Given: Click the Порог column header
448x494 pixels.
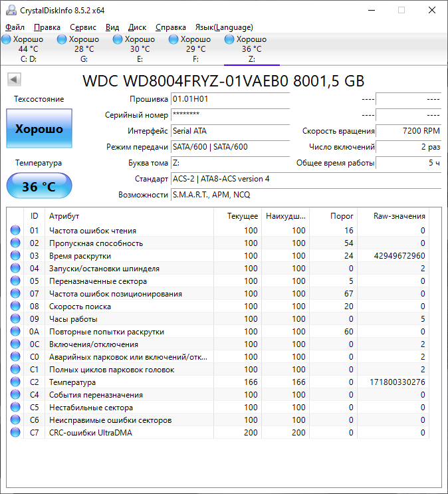Looking at the screenshot, I should coord(333,216).
